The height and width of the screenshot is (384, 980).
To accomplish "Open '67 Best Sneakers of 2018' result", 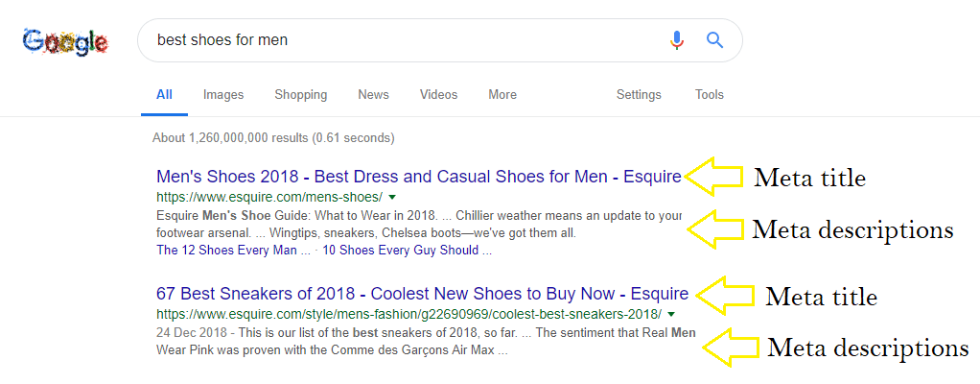I will [422, 294].
